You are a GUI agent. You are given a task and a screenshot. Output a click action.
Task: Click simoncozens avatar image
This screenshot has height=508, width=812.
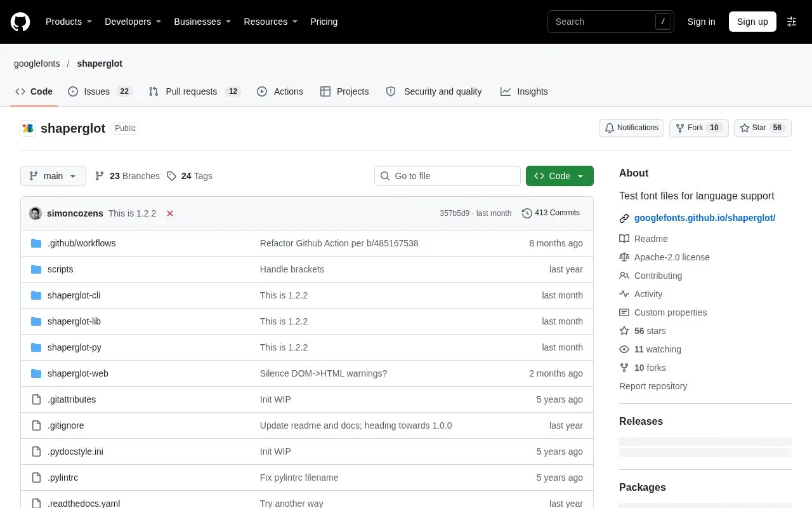(x=36, y=213)
